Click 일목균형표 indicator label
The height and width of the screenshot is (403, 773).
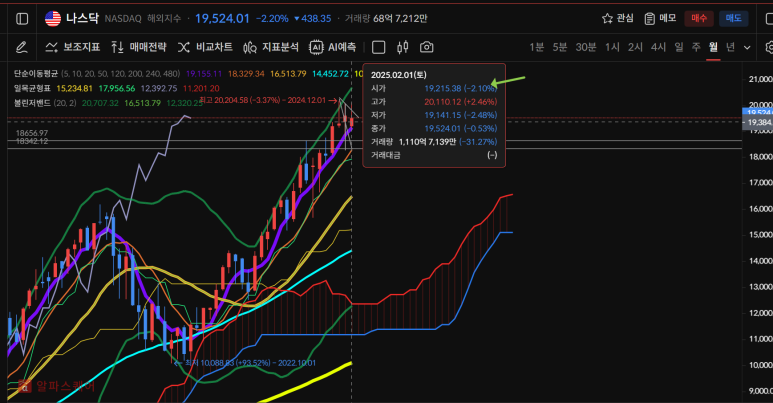click(32, 88)
